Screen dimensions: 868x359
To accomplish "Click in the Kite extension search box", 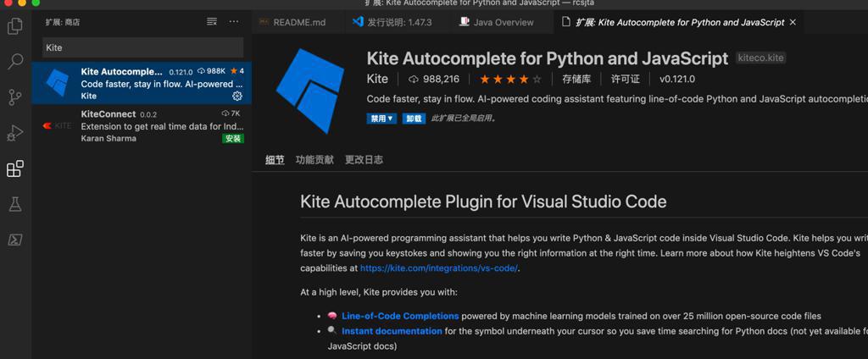I will [142, 47].
